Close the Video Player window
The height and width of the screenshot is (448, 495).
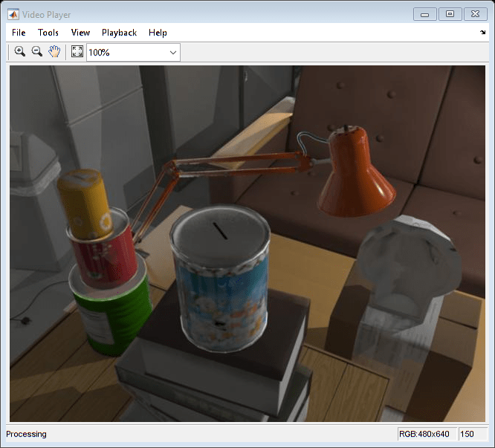coord(475,14)
